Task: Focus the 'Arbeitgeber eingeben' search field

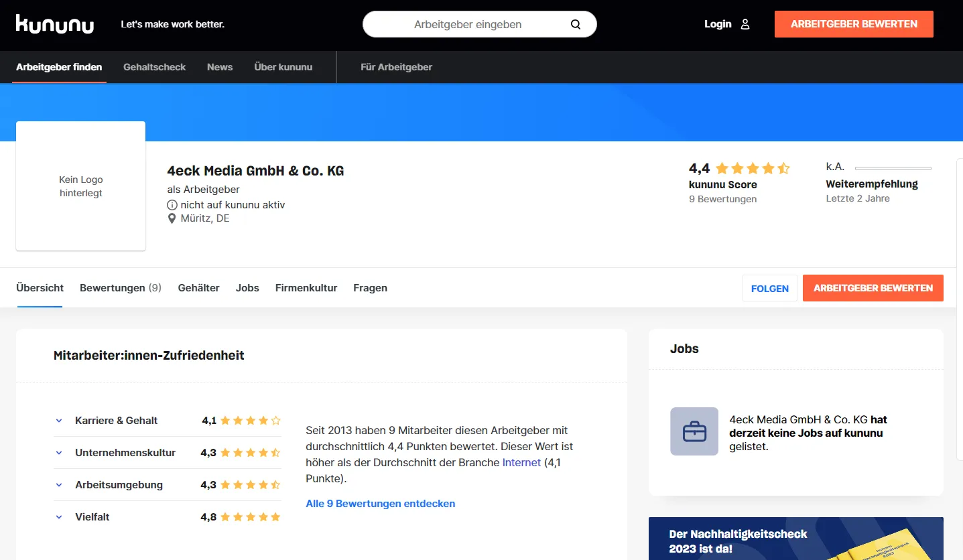Action: [480, 24]
